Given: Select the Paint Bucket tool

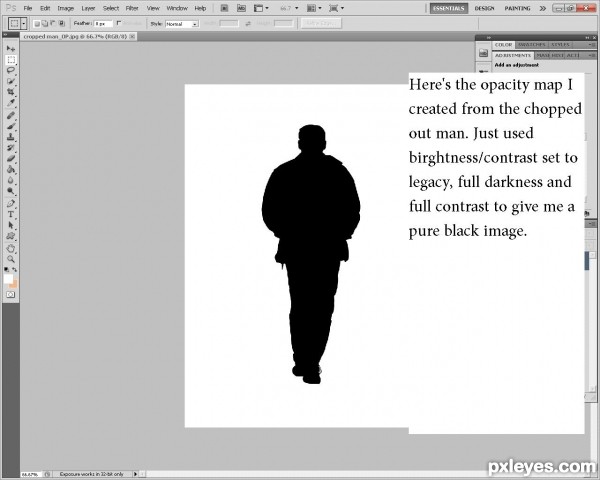Looking at the screenshot, I should (x=11, y=169).
